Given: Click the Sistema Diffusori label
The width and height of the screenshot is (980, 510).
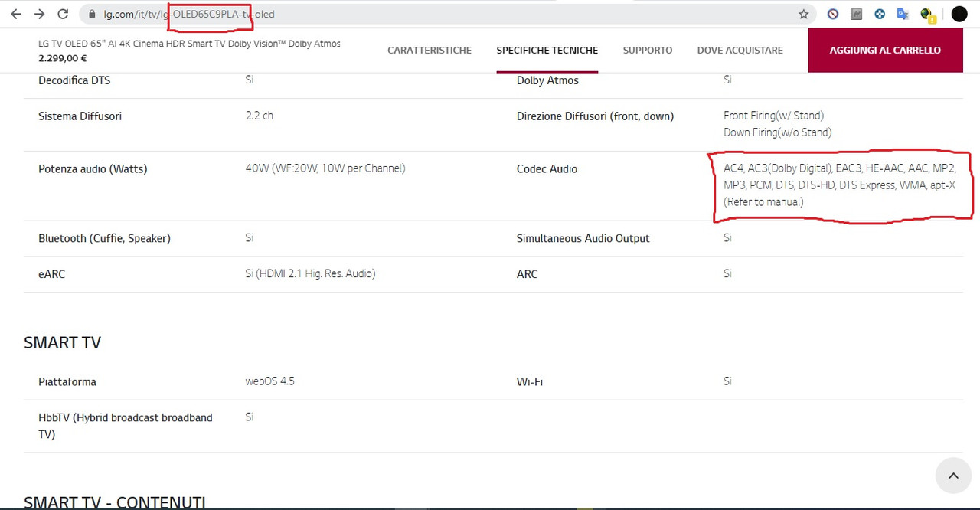Looking at the screenshot, I should 80,116.
